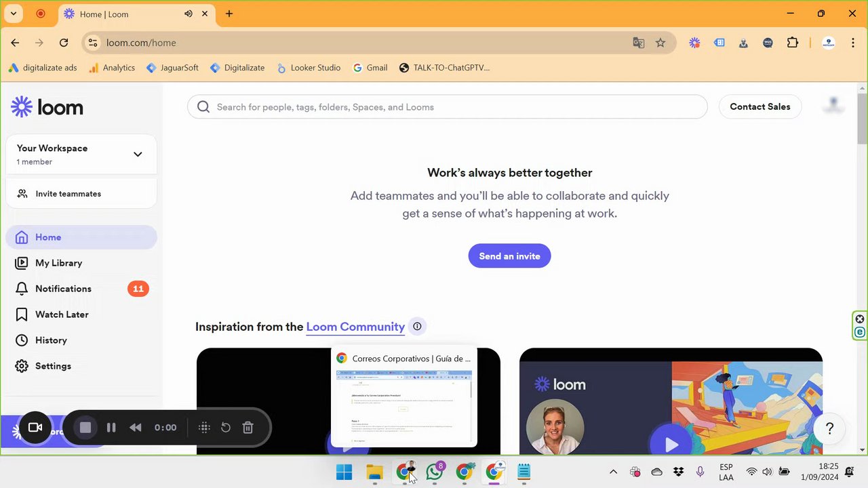Open Home in the Loom sidebar
Viewport: 868px width, 488px height.
click(81, 237)
